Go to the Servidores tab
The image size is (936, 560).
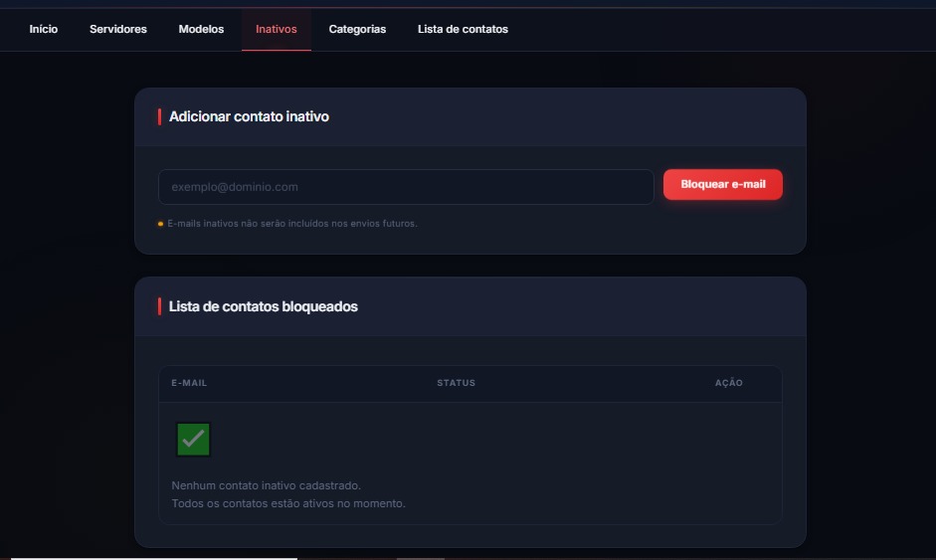(118, 29)
